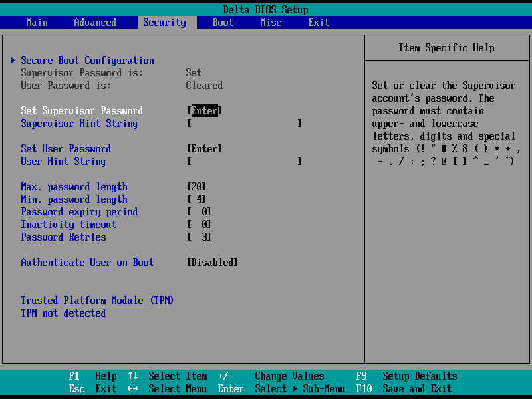Image resolution: width=532 pixels, height=399 pixels.
Task: Select the Inactivity timeout setting
Action: [x=68, y=225]
